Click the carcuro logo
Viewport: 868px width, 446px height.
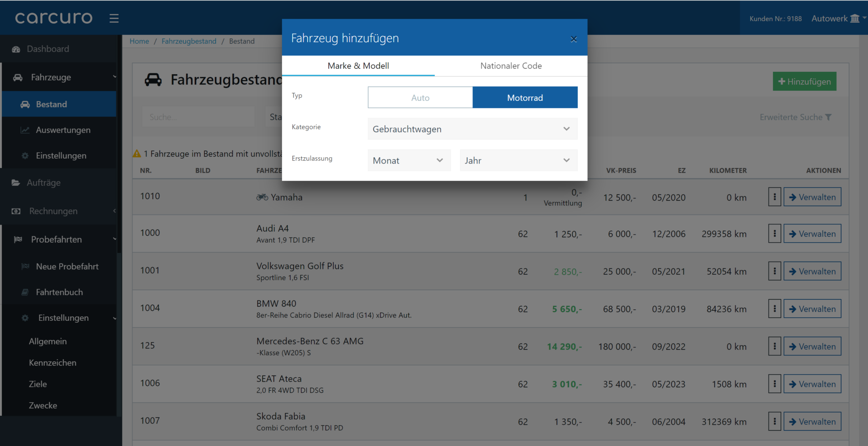pos(53,18)
